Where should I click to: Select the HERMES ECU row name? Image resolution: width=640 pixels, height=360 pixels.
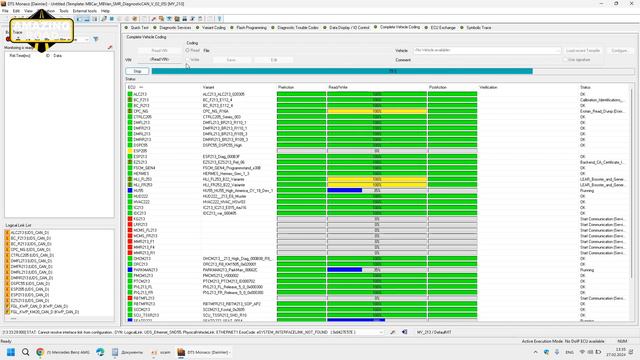tap(140, 173)
